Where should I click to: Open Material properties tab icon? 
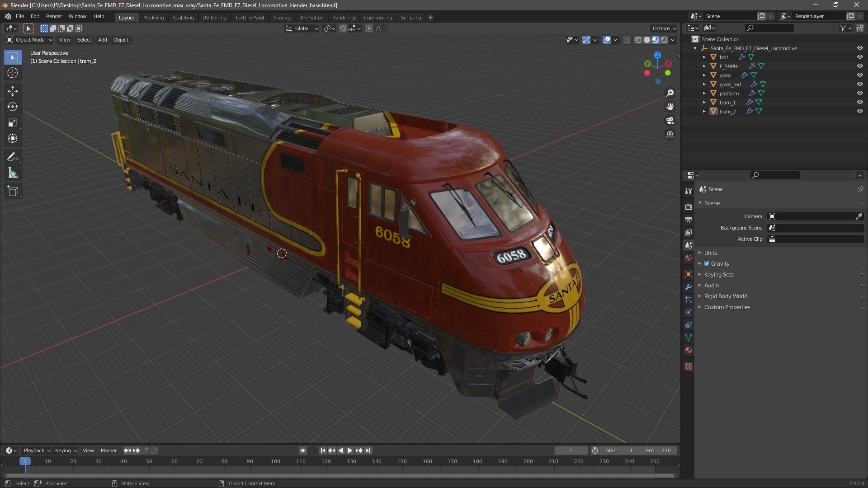pyautogui.click(x=689, y=350)
